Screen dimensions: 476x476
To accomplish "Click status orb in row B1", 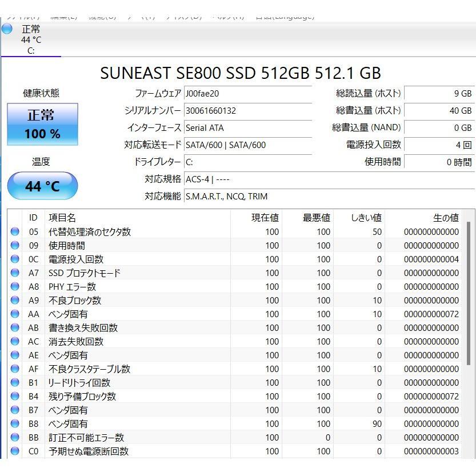I will [15, 382].
